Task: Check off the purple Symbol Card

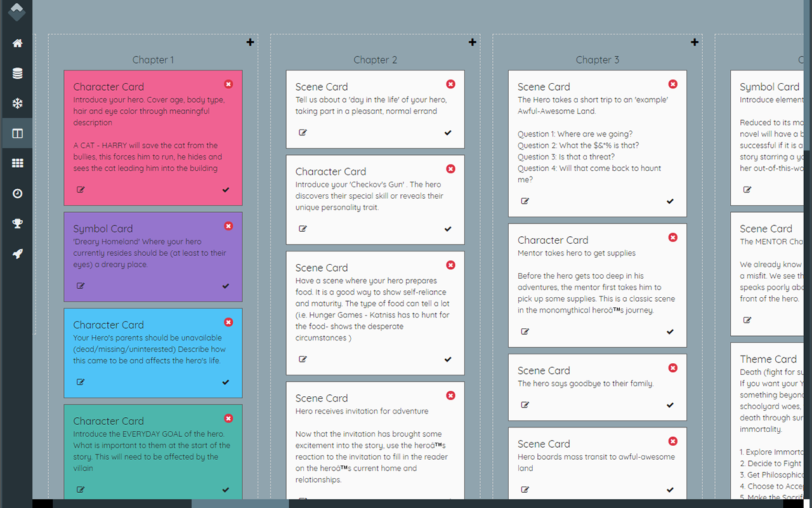Action: pos(226,286)
